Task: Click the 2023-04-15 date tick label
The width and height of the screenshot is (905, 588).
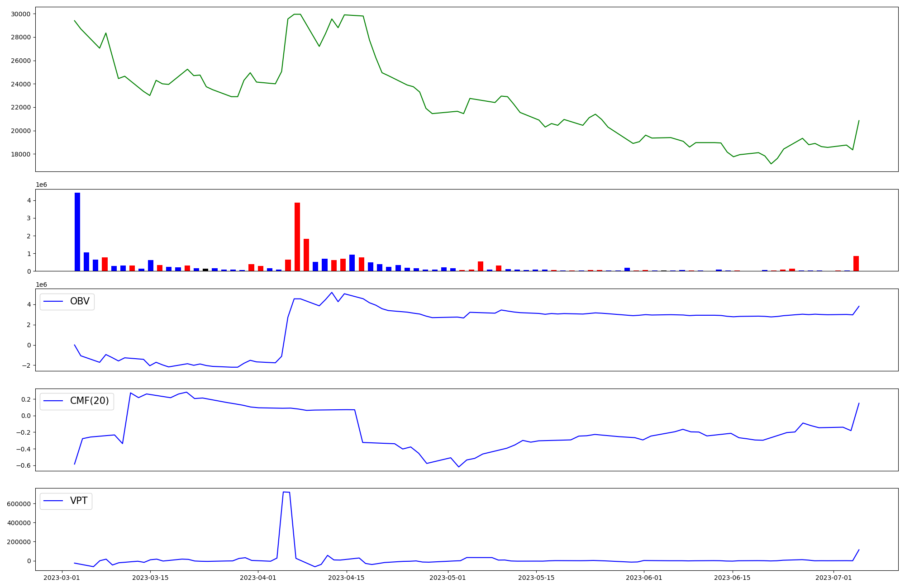Action: click(346, 578)
